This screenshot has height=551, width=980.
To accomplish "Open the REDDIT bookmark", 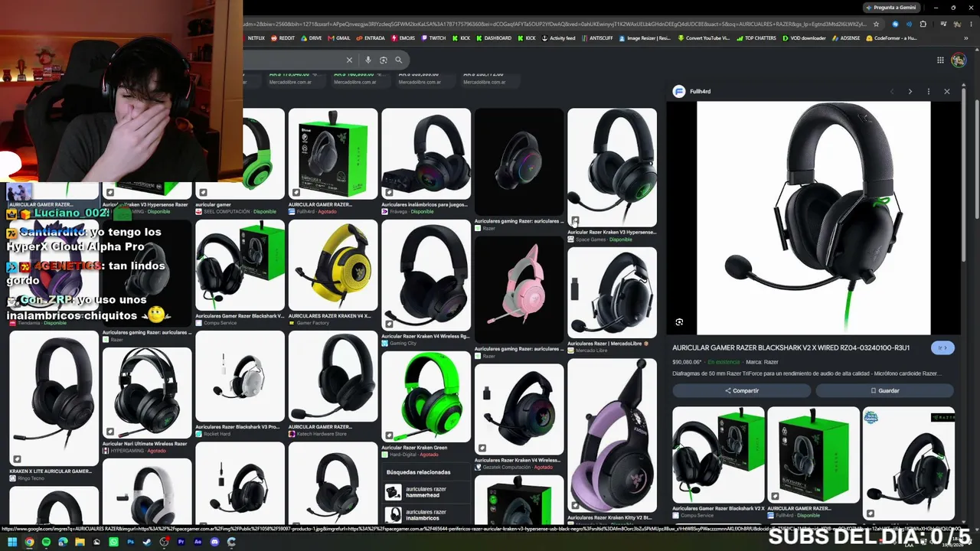I will [x=283, y=38].
